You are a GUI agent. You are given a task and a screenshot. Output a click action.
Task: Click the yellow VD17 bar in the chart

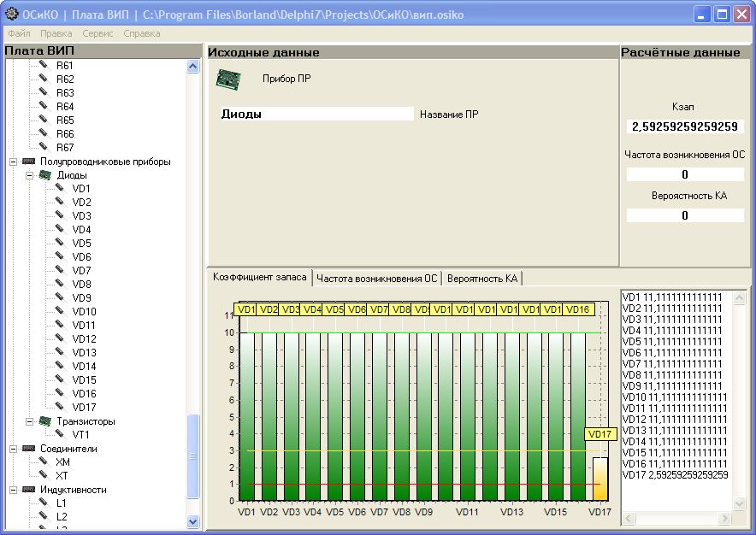600,479
